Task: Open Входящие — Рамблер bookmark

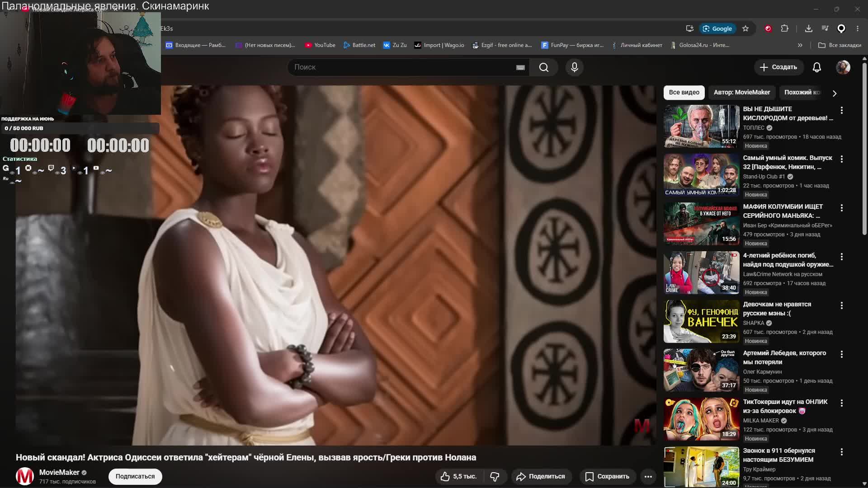Action: (196, 45)
